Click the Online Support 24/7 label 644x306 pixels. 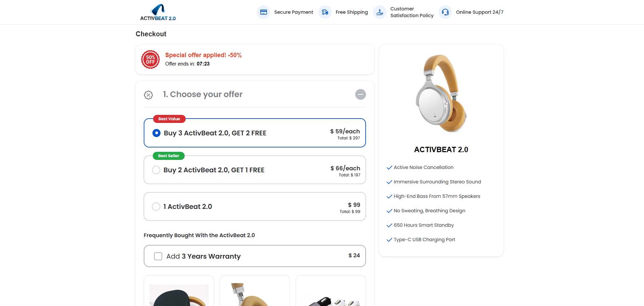tap(479, 12)
